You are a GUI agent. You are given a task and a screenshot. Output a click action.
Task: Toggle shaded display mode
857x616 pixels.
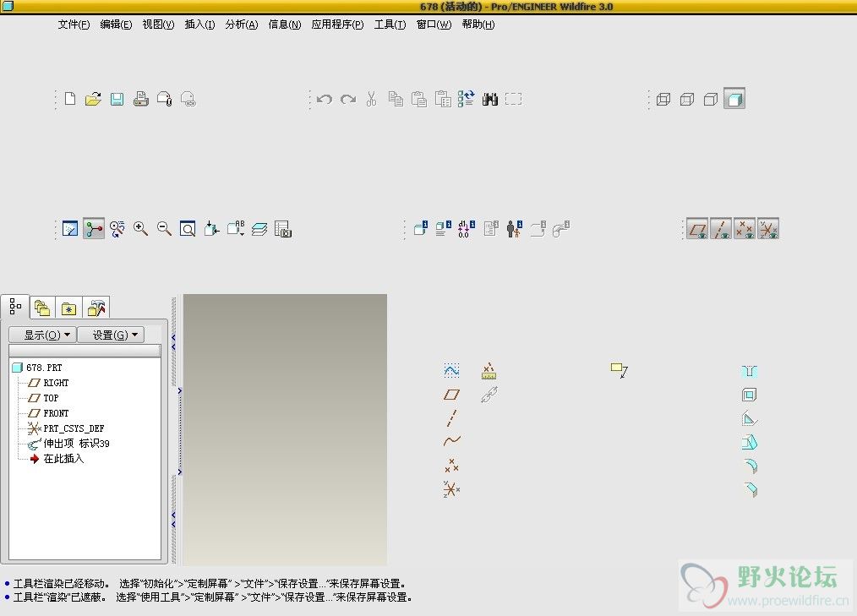(x=734, y=99)
